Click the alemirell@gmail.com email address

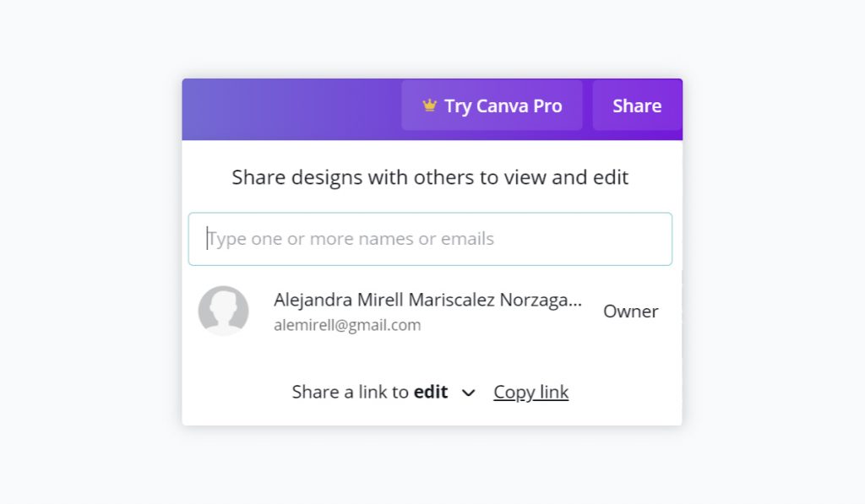(x=347, y=325)
